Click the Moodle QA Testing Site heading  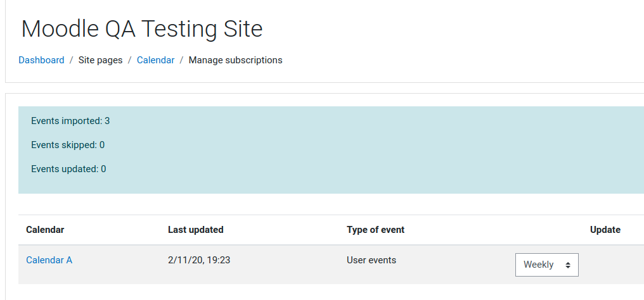(142, 30)
